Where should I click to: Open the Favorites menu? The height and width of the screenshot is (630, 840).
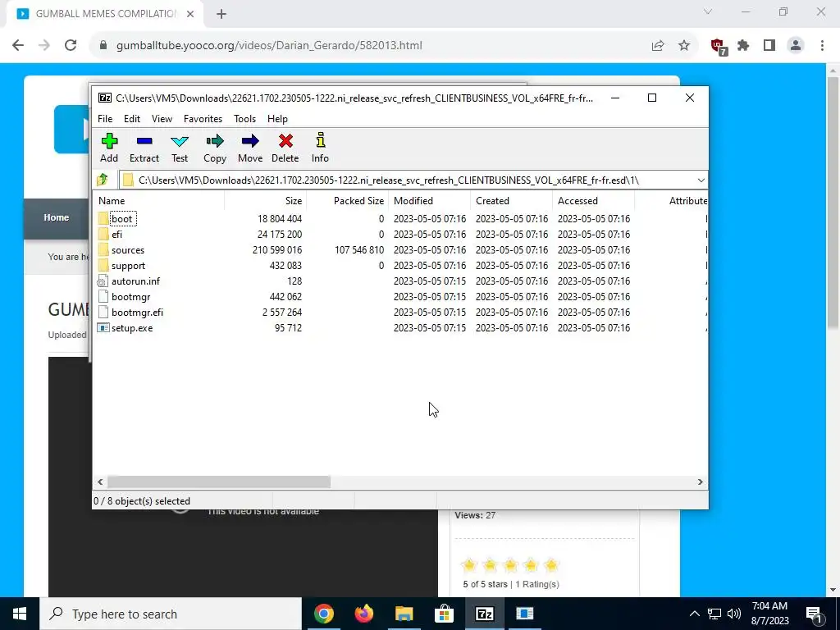(x=203, y=119)
